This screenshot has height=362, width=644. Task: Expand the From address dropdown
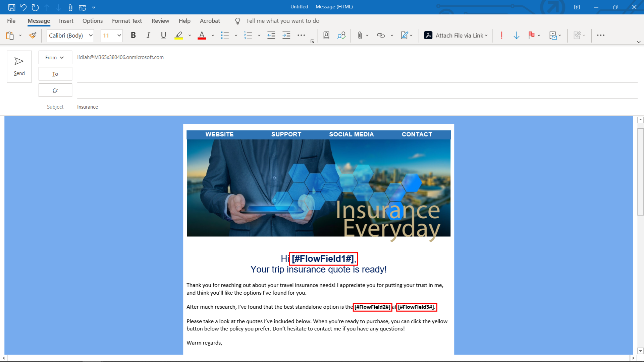coord(55,57)
